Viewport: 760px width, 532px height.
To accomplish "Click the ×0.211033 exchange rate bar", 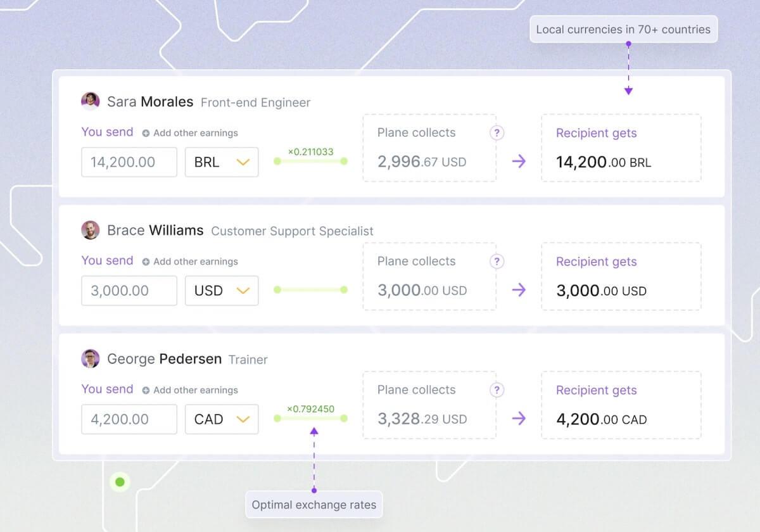I will coord(310,161).
